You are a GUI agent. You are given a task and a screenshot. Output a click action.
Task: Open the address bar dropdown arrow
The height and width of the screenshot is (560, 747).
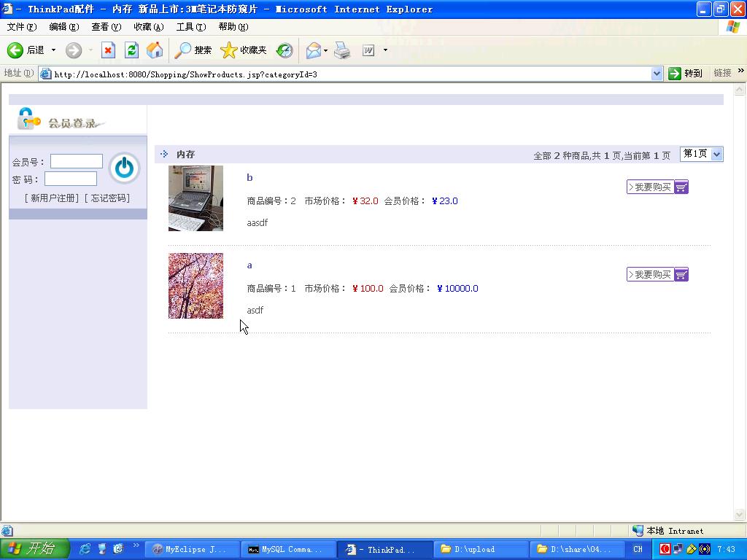point(657,74)
